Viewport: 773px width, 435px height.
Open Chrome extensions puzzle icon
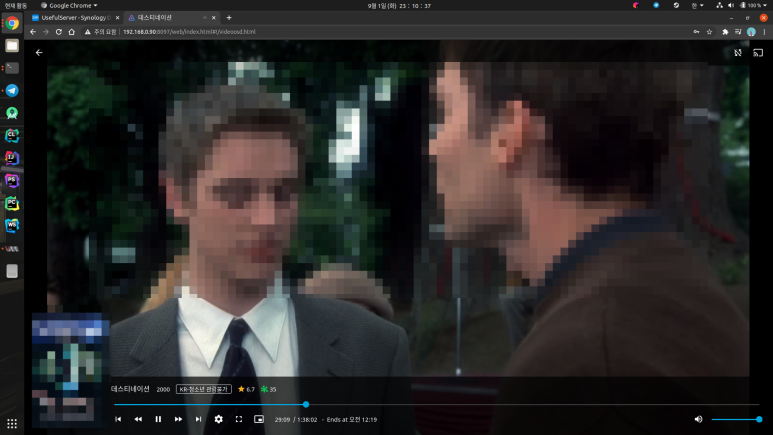pyautogui.click(x=725, y=32)
